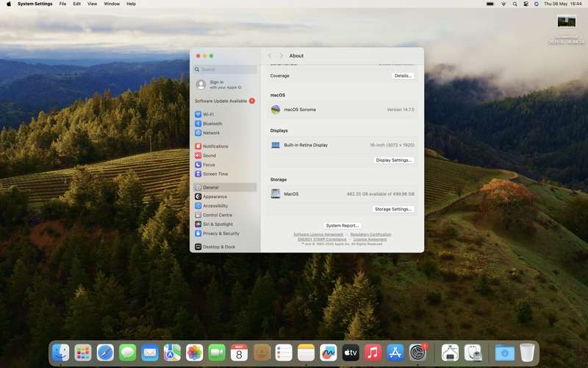Open the ENERGY STAR Compliance link
588x368 pixels.
click(322, 239)
